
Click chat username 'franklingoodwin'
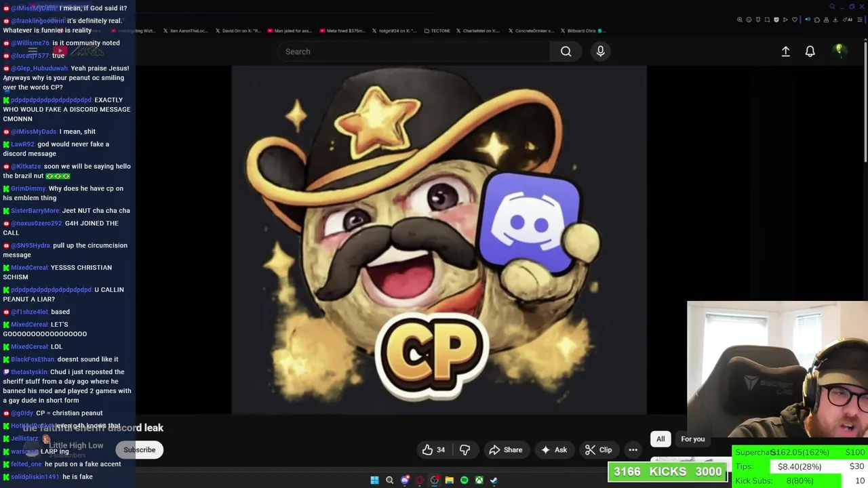[x=37, y=20]
